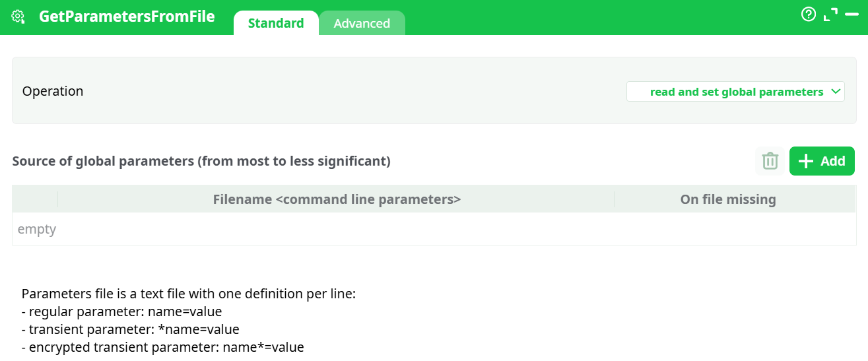Click the Operation label
Viewport: 868px width, 361px height.
53,91
